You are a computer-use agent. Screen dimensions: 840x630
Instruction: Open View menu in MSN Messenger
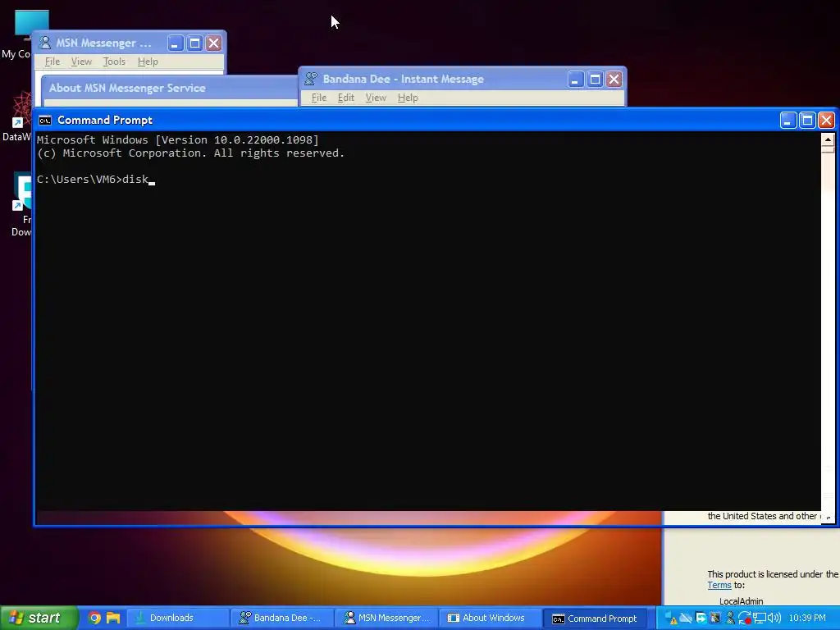click(81, 62)
